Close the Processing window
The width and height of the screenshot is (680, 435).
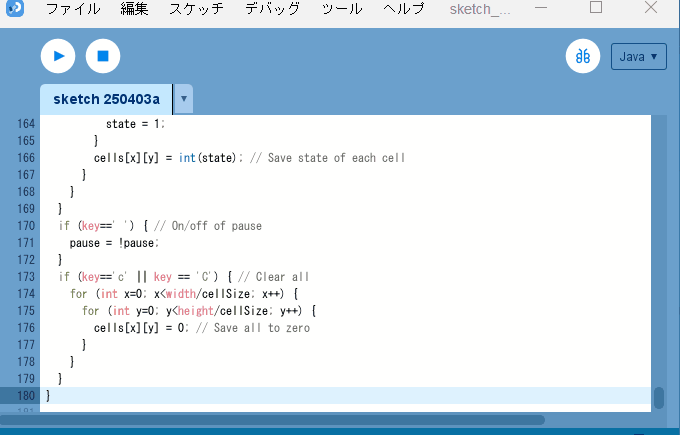click(x=651, y=7)
